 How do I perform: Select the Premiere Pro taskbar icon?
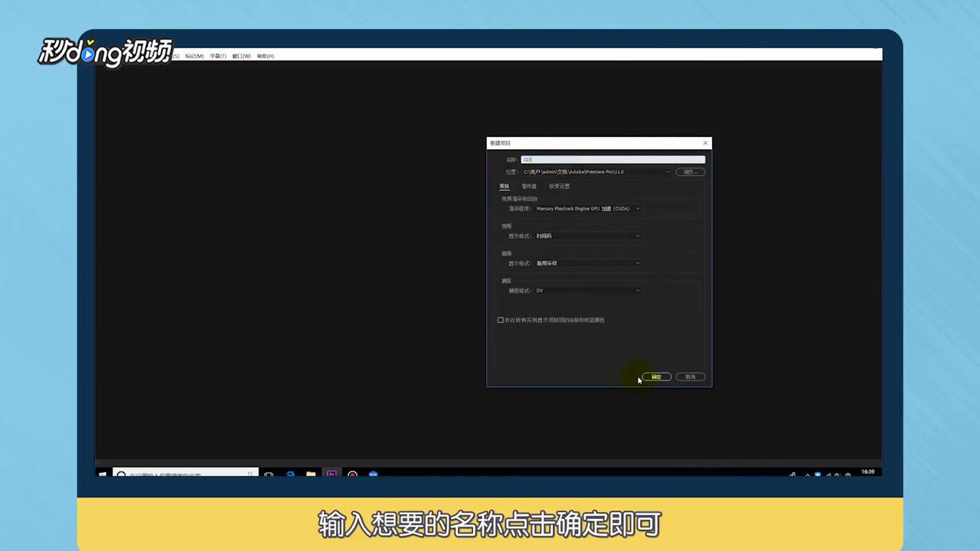(x=332, y=474)
